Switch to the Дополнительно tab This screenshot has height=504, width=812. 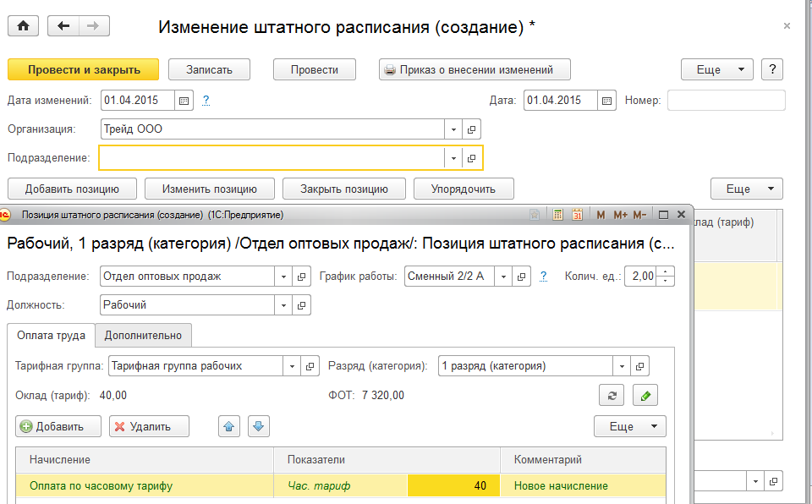tap(143, 336)
